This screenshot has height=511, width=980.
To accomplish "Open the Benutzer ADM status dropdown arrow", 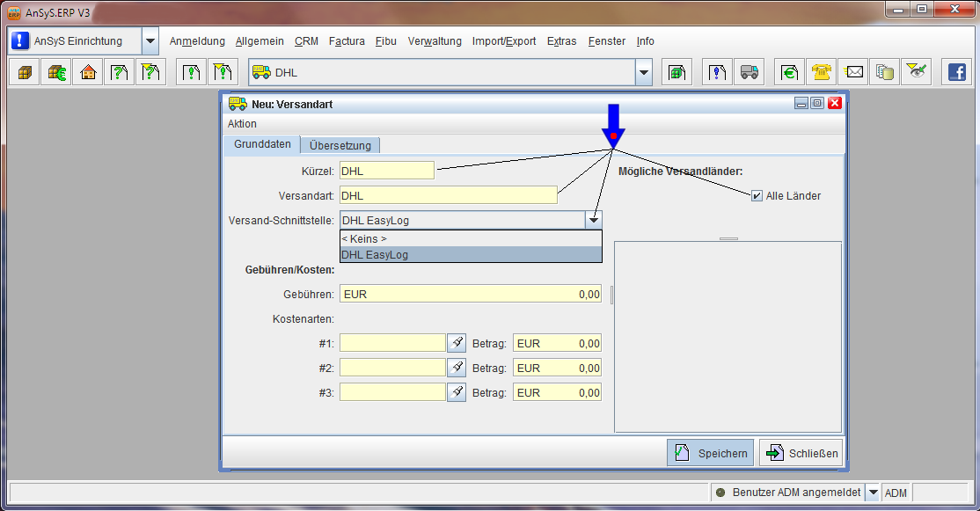I will click(x=873, y=493).
